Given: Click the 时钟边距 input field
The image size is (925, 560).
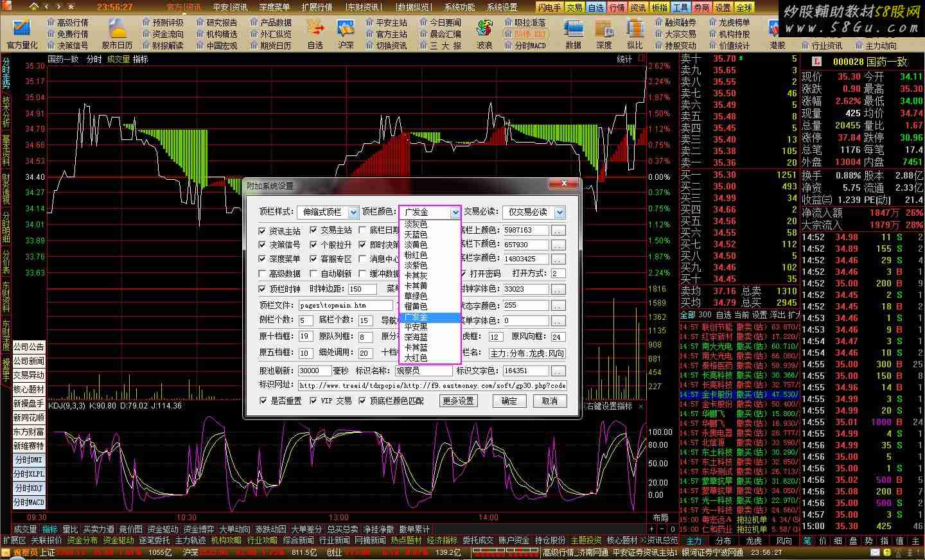Looking at the screenshot, I should tap(363, 289).
